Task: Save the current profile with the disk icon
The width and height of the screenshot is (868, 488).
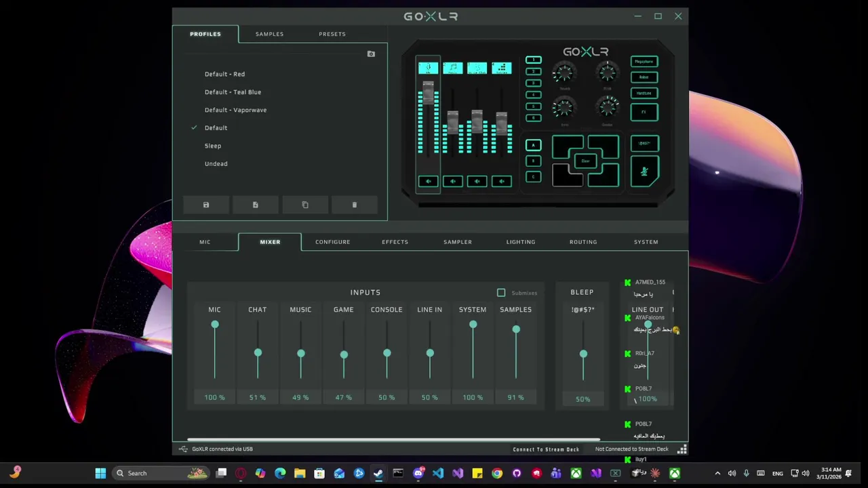Action: [x=206, y=205]
